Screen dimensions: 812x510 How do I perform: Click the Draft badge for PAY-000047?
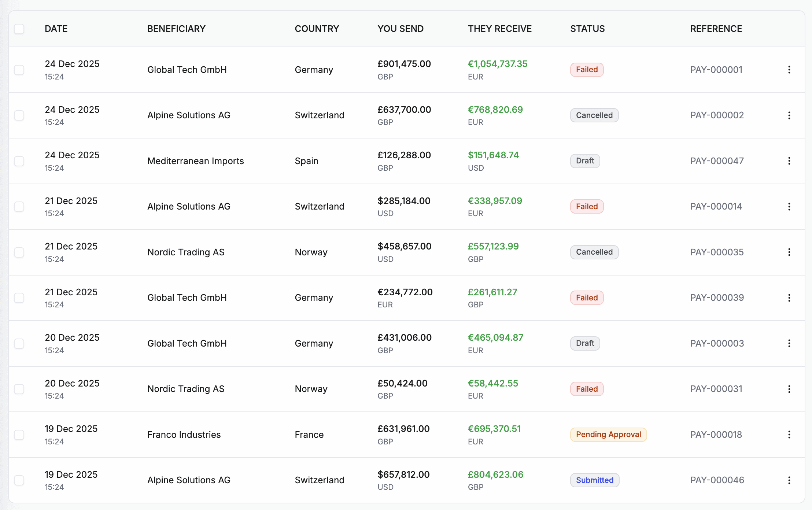(x=585, y=161)
